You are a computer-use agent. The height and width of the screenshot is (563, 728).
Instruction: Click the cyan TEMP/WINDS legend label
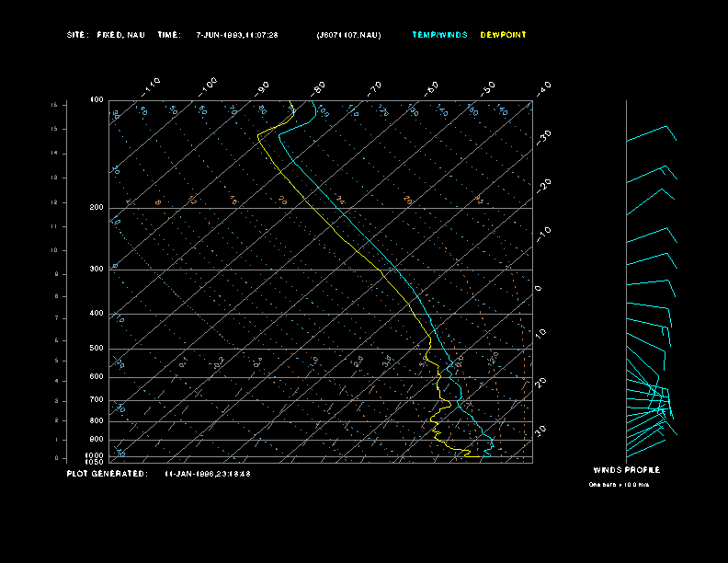(x=439, y=35)
